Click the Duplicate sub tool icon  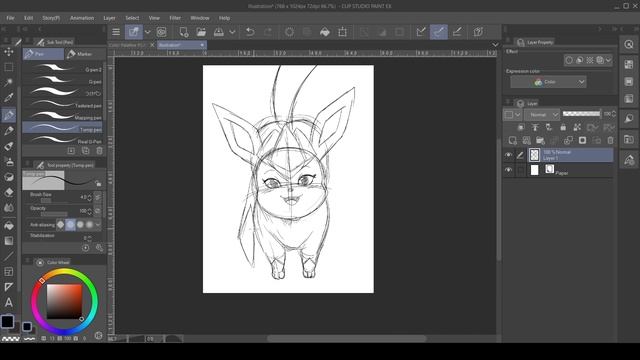85,151
